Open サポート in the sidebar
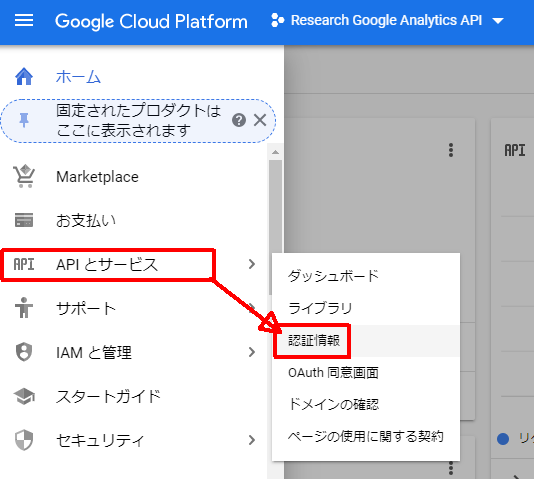 click(x=86, y=309)
